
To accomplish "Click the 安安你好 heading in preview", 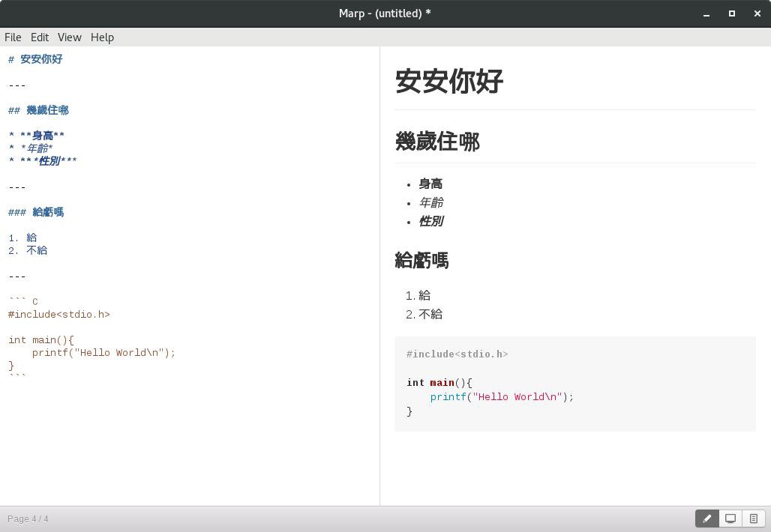I will pos(448,82).
